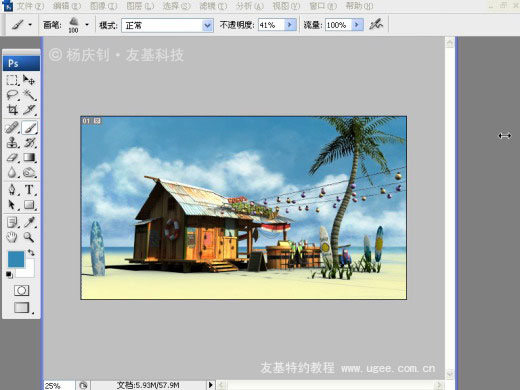Select the Lasso tool
This screenshot has height=390, width=520.
click(12, 95)
